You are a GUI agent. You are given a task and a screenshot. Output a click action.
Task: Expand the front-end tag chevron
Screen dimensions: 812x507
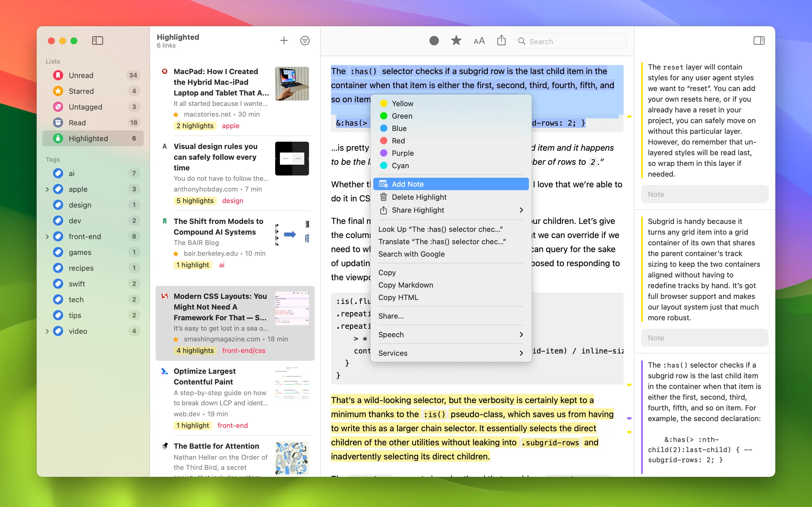point(47,236)
